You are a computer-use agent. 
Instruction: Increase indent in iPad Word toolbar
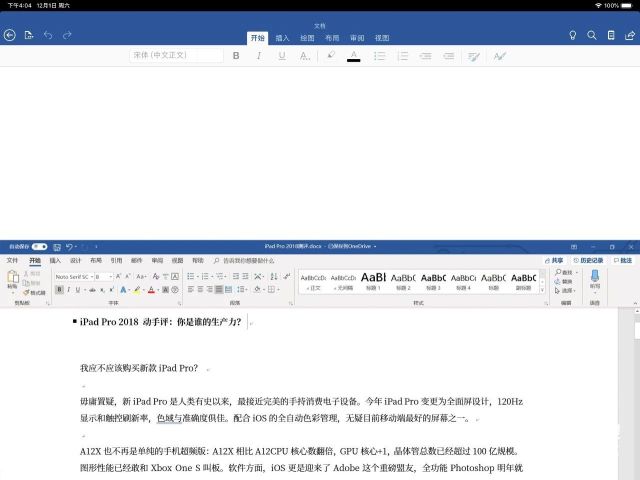(x=449, y=56)
